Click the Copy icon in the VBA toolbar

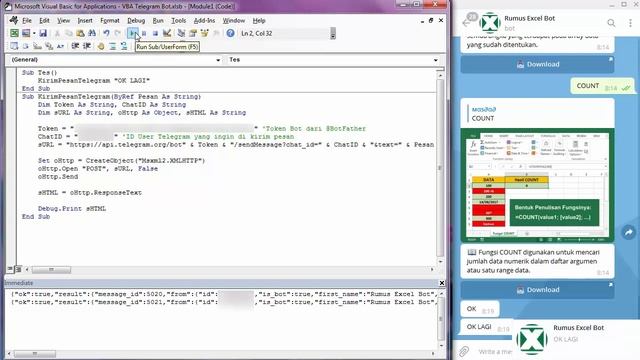[x=69, y=33]
